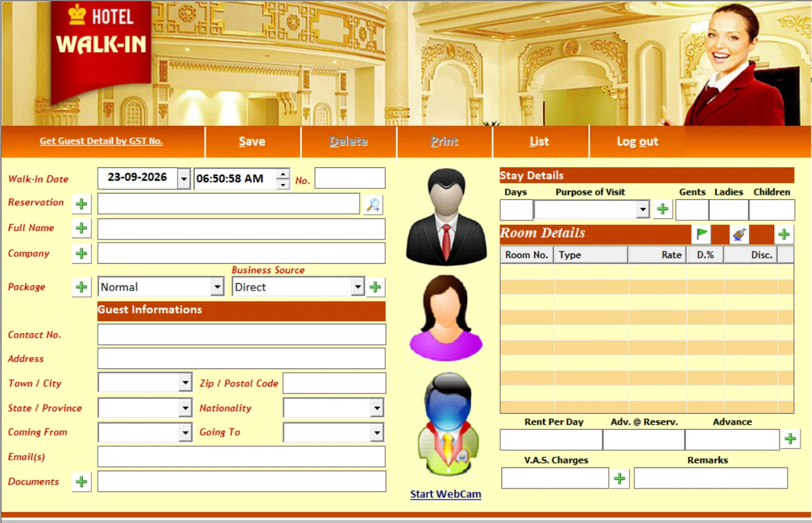812x523 pixels.
Task: Increase the walk-in time with up arrow
Action: (283, 174)
